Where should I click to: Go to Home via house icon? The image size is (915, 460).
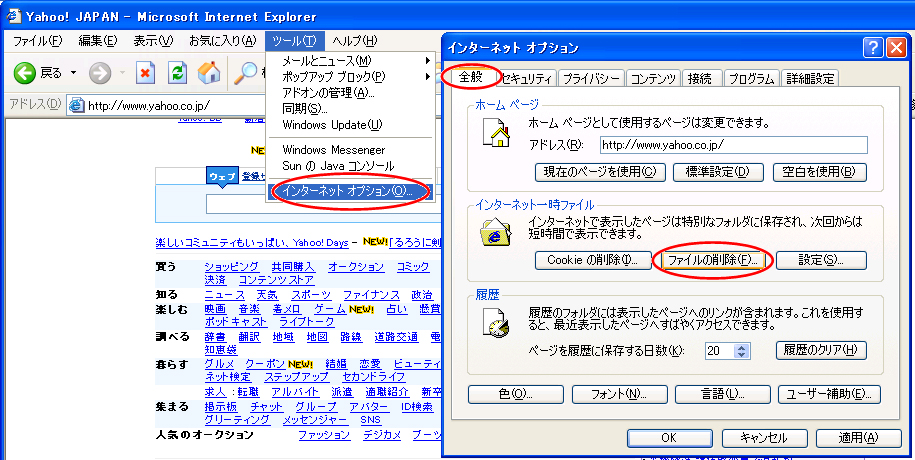coord(209,73)
